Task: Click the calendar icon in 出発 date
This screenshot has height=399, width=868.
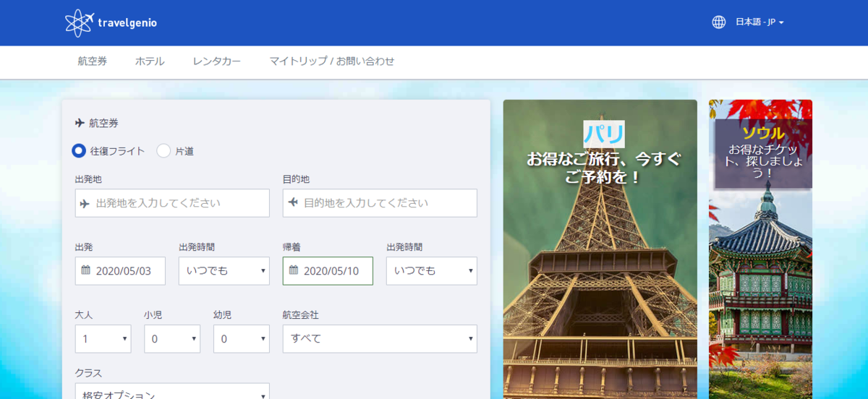Action: pos(85,270)
